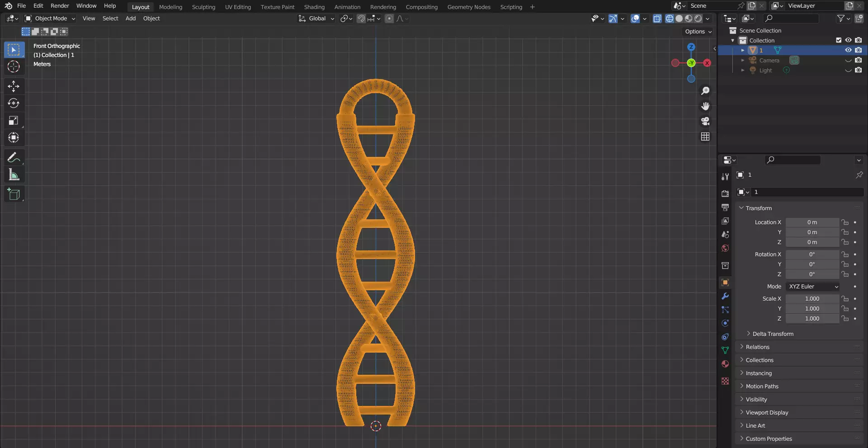Open the Render properties tab
The image size is (868, 448).
725,193
